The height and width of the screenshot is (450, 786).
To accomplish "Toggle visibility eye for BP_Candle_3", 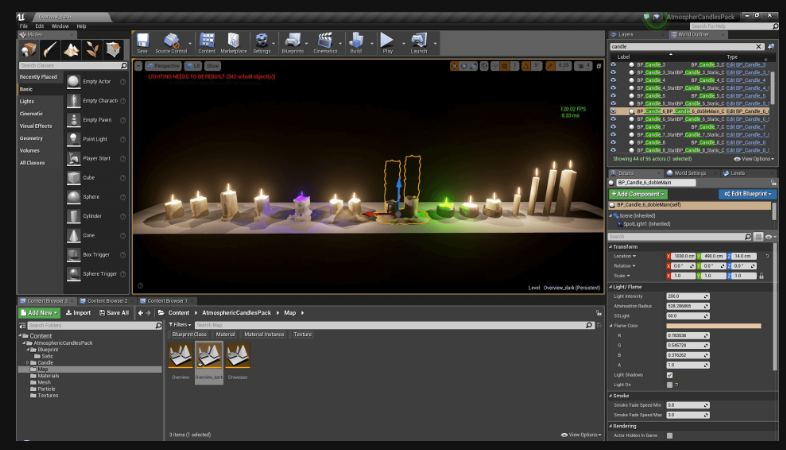I will point(613,65).
